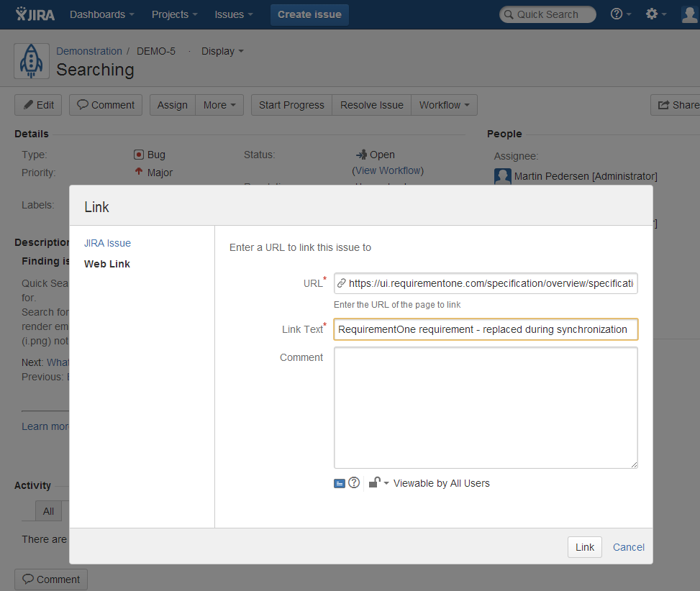Screen dimensions: 700x591
Task: Click 'Viewable by All Users' text
Action: pyautogui.click(x=442, y=483)
